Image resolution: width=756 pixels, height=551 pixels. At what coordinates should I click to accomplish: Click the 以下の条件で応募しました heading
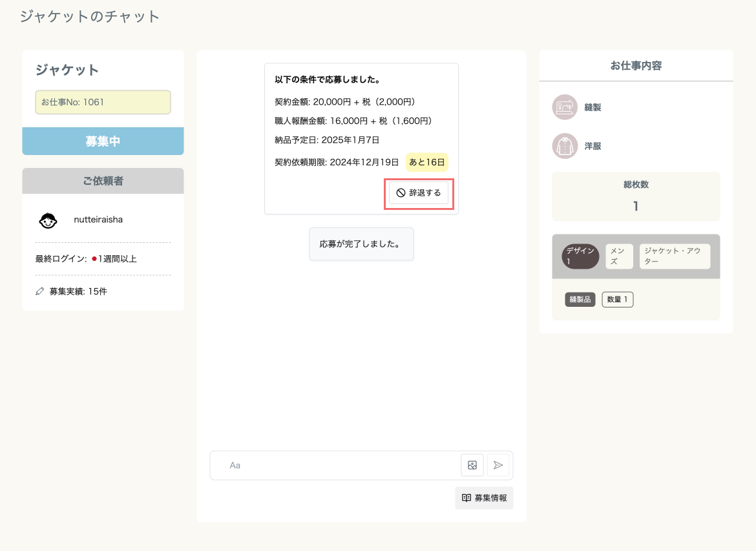pos(328,79)
